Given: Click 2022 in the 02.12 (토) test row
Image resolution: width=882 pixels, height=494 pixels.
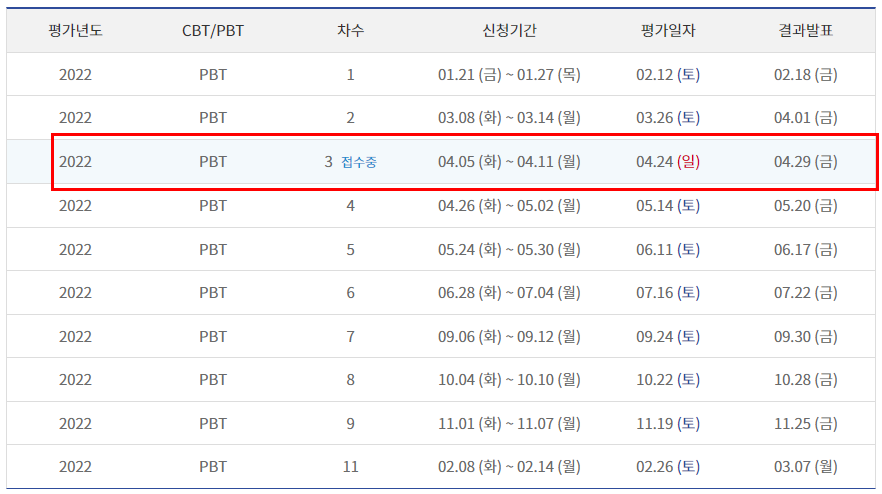Looking at the screenshot, I should tap(75, 75).
